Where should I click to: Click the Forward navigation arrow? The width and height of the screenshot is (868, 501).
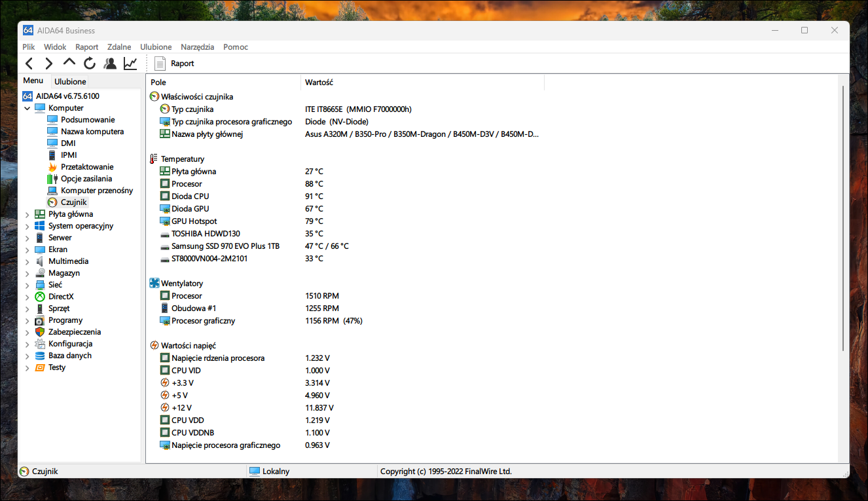point(49,64)
